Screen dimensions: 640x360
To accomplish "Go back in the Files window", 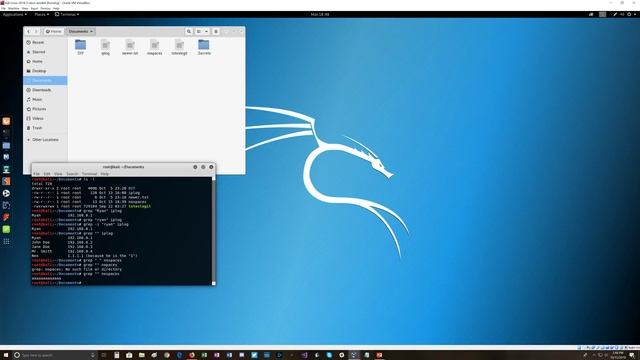I will 28,31.
